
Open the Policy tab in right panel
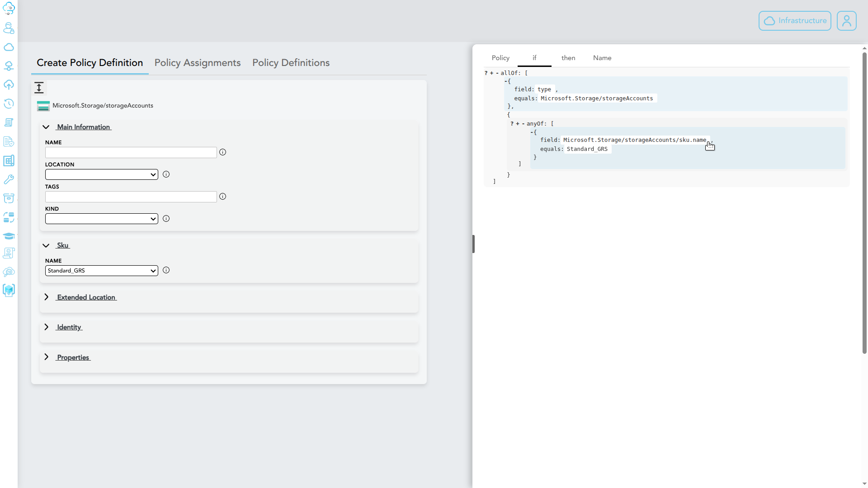(500, 58)
